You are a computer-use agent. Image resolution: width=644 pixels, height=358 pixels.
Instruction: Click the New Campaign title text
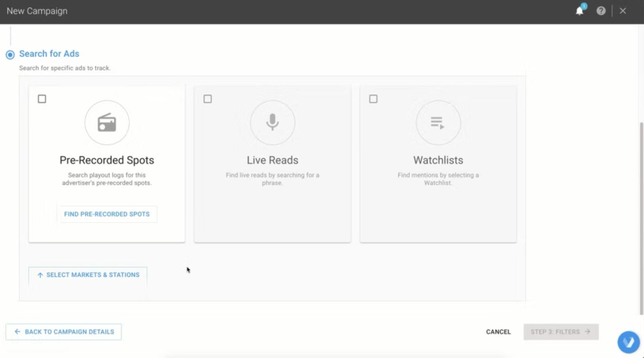coord(37,11)
